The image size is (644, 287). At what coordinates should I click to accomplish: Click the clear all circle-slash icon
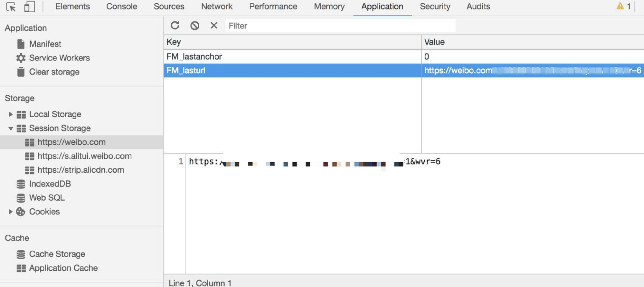(x=195, y=25)
